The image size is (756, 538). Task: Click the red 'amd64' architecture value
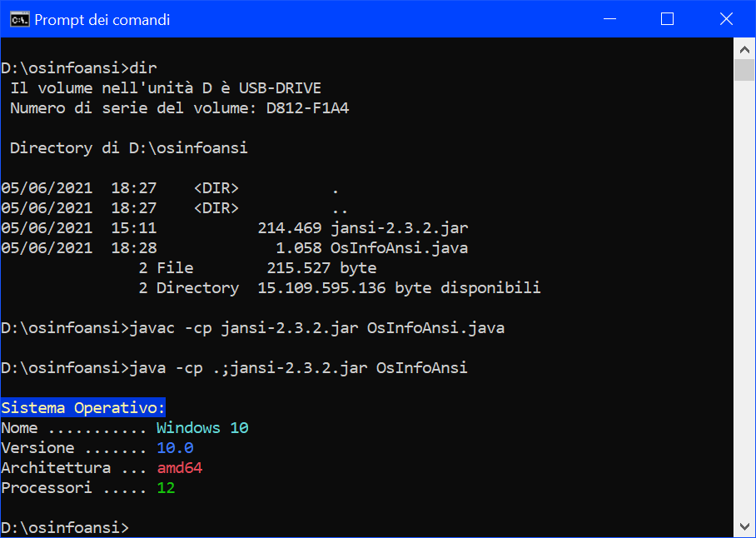click(x=180, y=467)
